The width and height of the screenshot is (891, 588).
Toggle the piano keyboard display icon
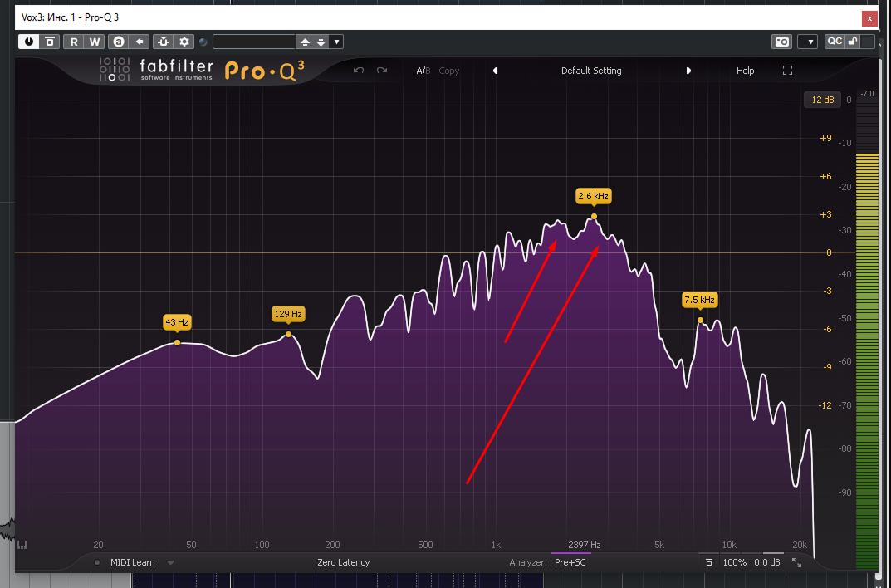pos(22,545)
